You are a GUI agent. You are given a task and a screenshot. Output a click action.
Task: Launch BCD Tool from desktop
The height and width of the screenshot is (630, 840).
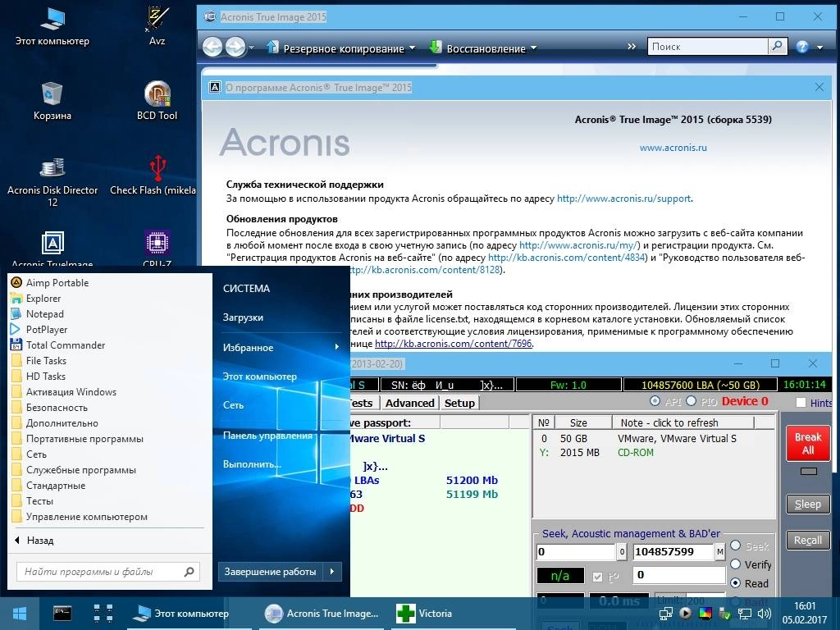coord(157,101)
